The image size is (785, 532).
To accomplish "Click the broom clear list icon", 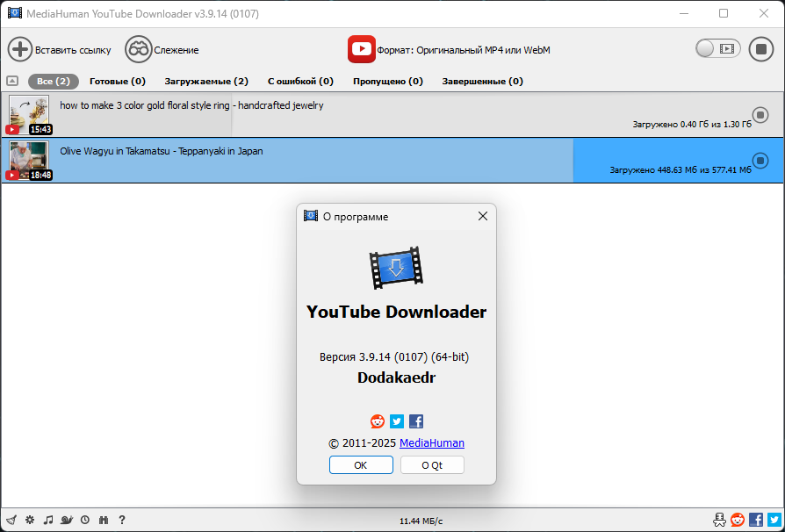I will [x=11, y=520].
